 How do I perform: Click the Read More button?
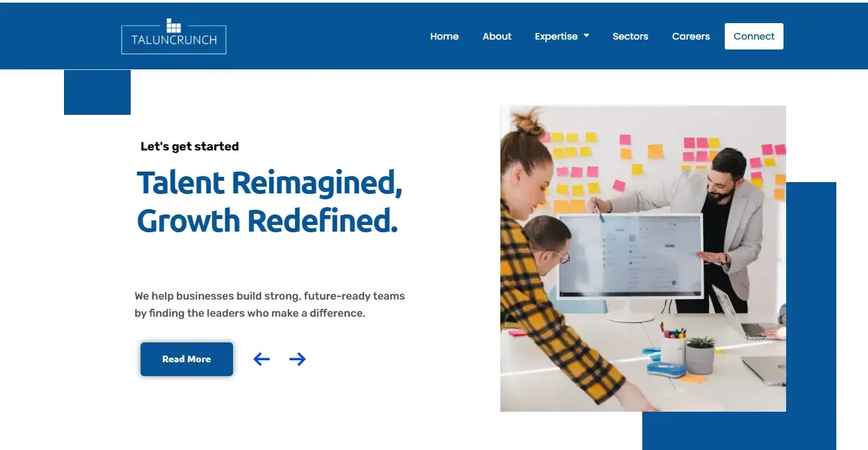(187, 359)
